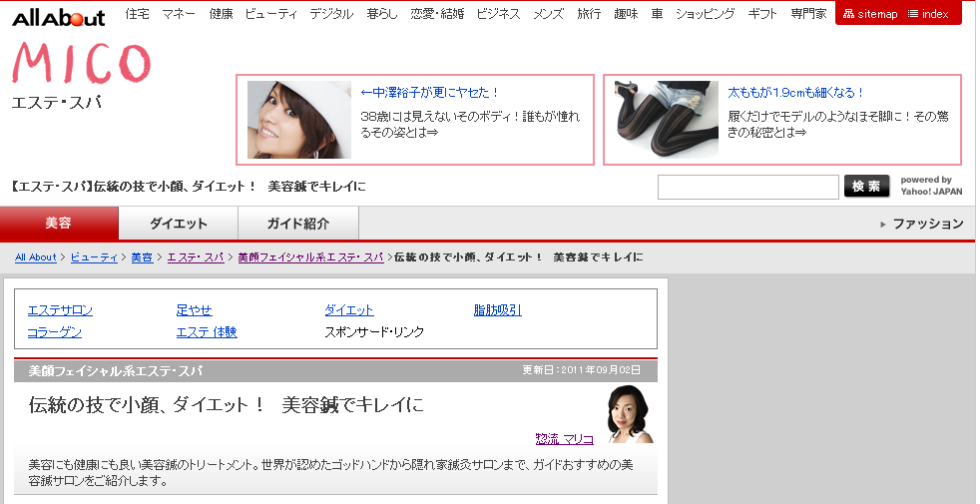Click the woman in hat ad thumbnail
This screenshot has height=504, width=980.
pyautogui.click(x=299, y=120)
